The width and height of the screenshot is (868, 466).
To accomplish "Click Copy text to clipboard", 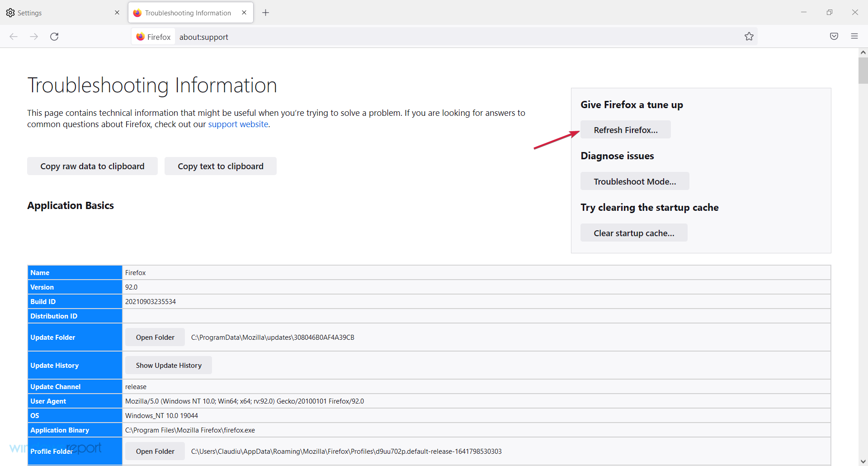I will pyautogui.click(x=221, y=166).
